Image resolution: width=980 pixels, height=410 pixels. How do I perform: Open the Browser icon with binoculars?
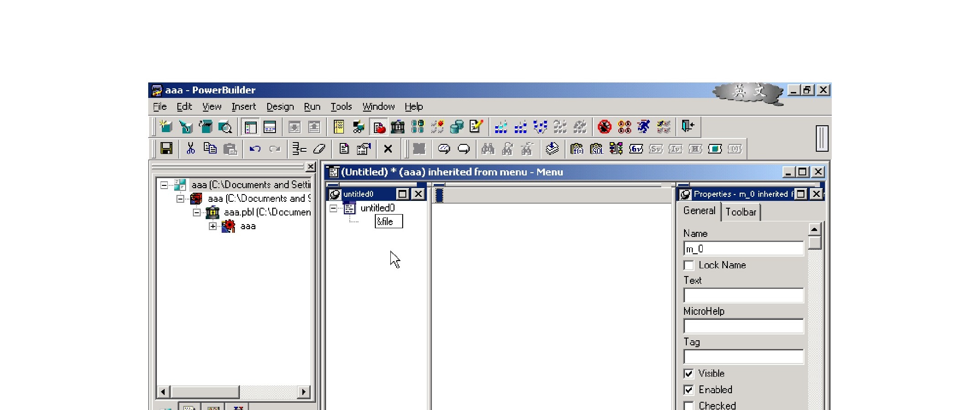358,127
